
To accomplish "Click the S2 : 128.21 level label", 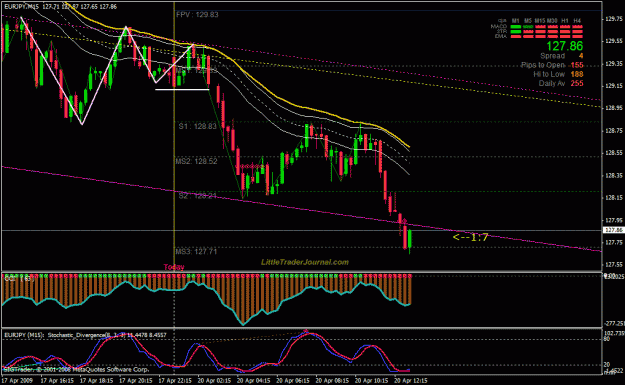I will tap(198, 196).
